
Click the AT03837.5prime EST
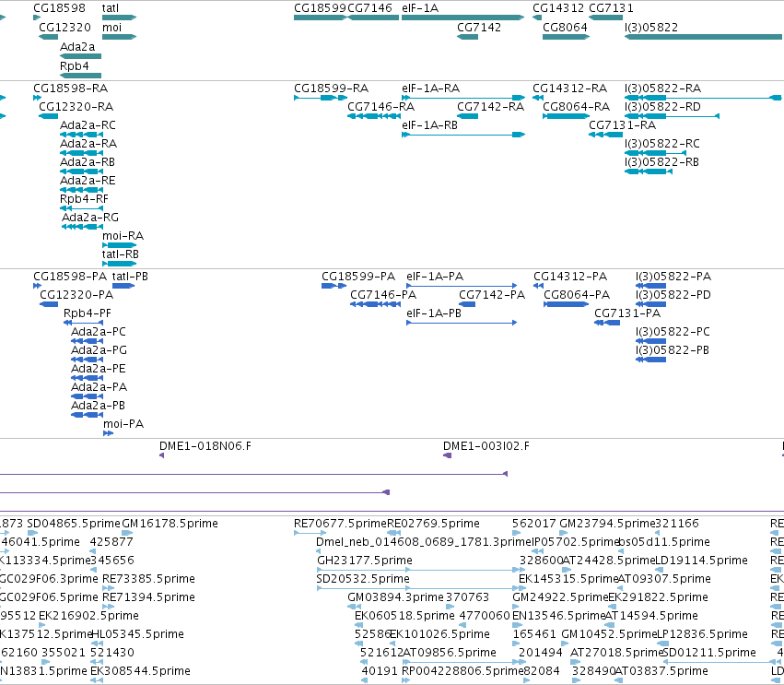point(618,680)
